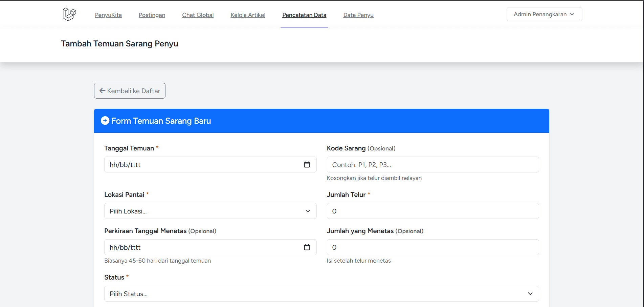
Task: Go to the PenyuKita nav link
Action: tap(108, 15)
